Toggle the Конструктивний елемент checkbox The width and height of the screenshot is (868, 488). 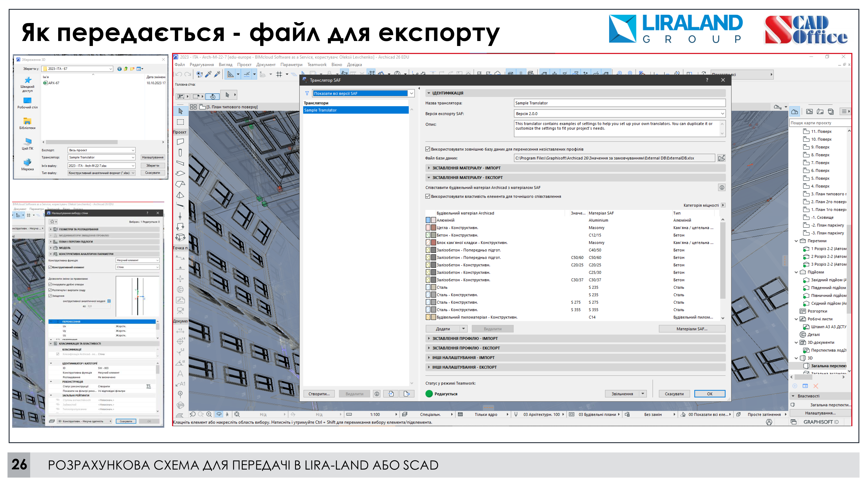(50, 267)
